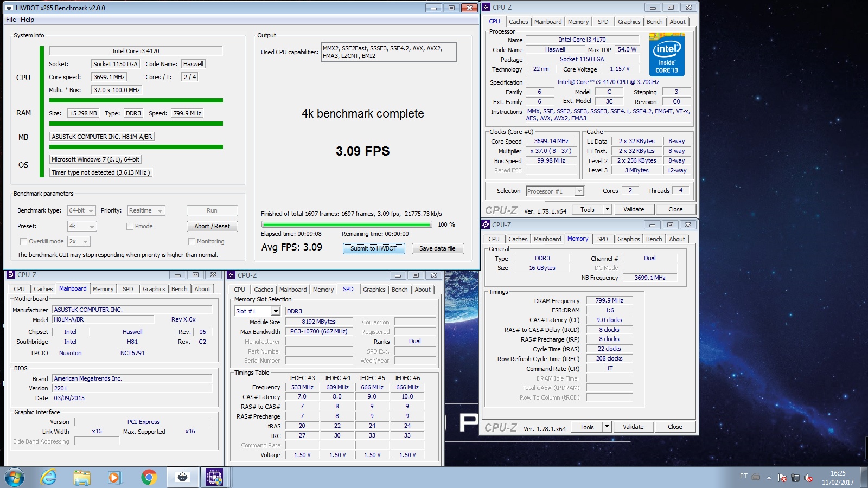This screenshot has width=868, height=488.
Task: Launch Google Chrome from taskbar
Action: click(149, 478)
